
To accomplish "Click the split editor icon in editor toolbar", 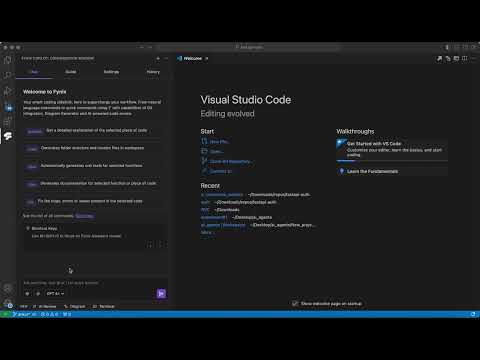I will pyautogui.click(x=465, y=59).
